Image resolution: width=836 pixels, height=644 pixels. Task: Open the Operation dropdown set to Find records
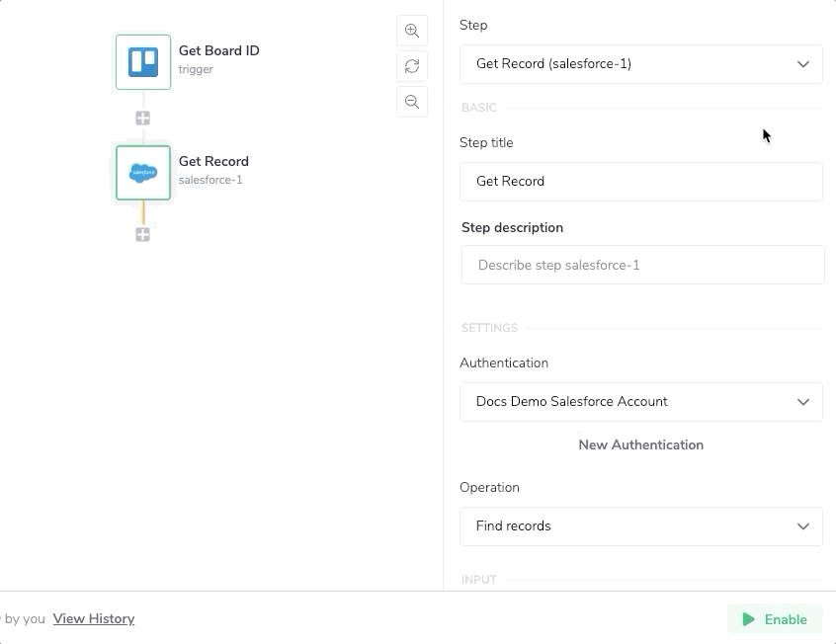pos(640,526)
